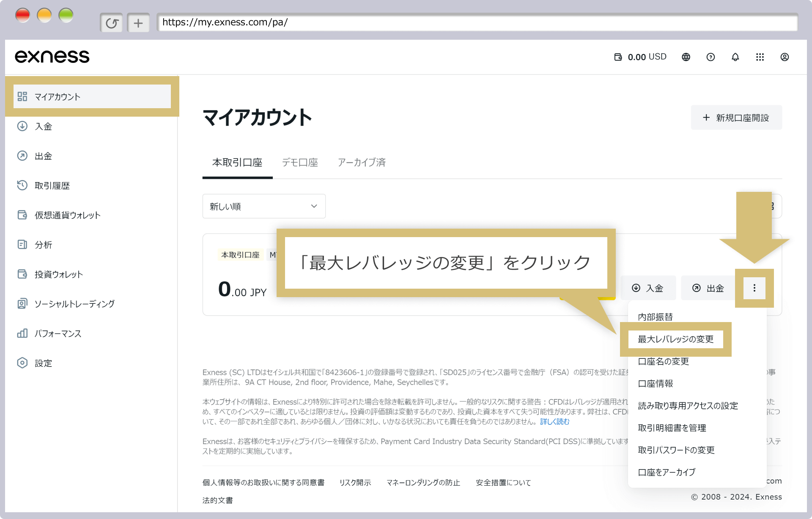
Task: Click the マイアカウント page heading
Action: coord(257,117)
